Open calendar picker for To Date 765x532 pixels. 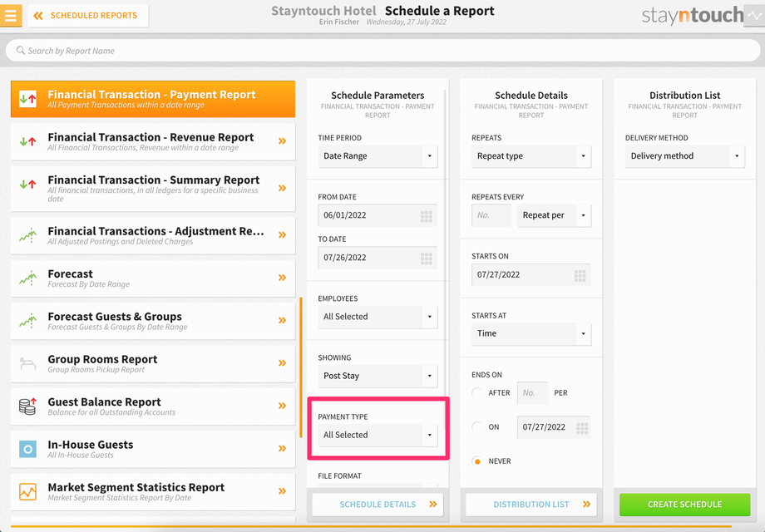(427, 259)
